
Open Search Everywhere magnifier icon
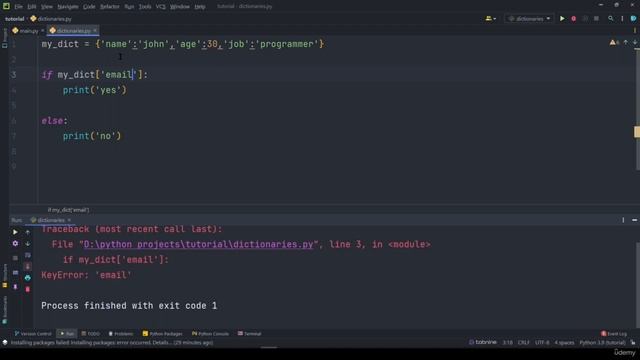point(611,18)
